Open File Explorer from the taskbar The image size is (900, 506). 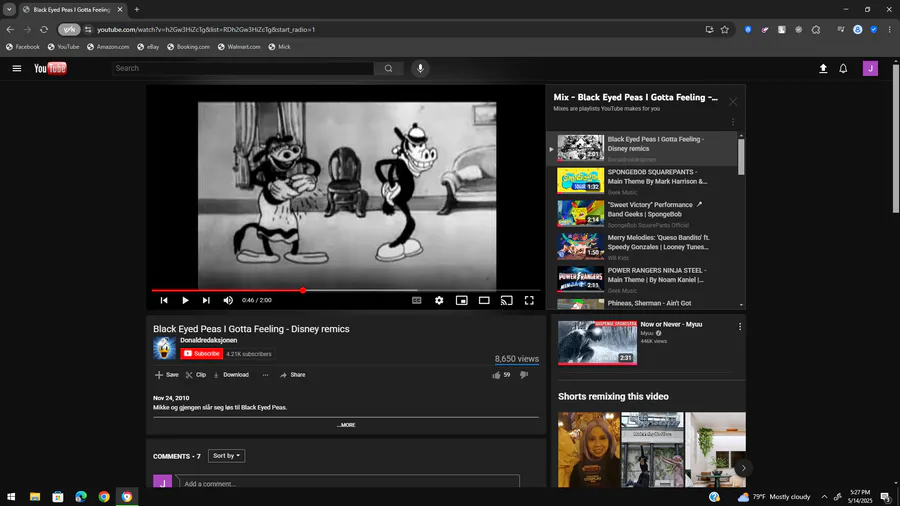point(35,497)
